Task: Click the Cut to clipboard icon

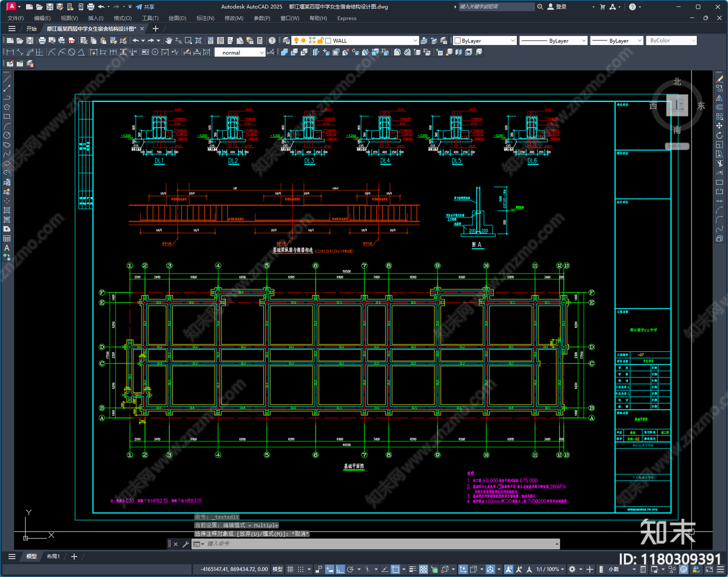Action: pos(84,40)
